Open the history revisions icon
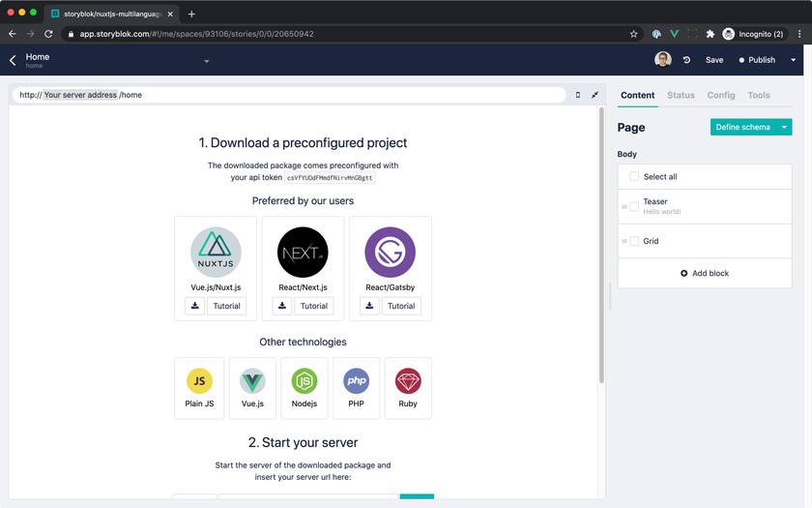 click(x=686, y=60)
